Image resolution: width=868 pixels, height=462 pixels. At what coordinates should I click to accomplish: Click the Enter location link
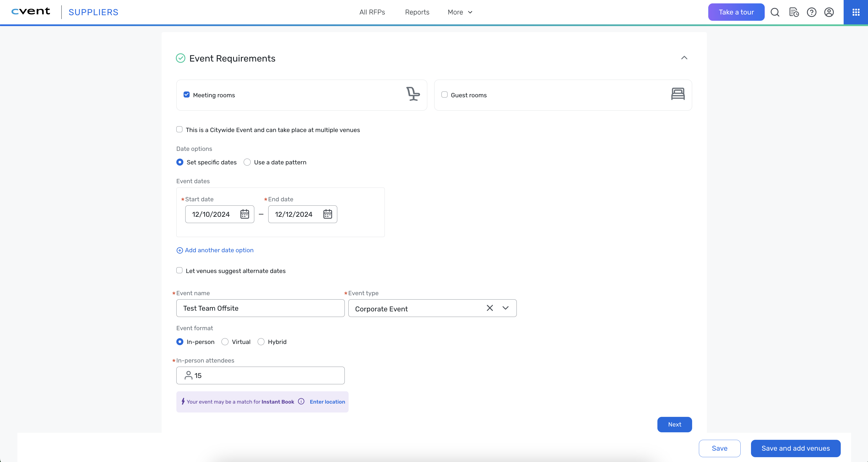click(x=328, y=402)
